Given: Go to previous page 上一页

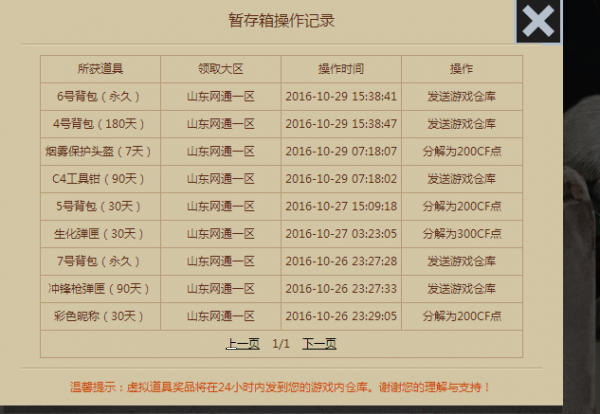Looking at the screenshot, I should coord(243,344).
